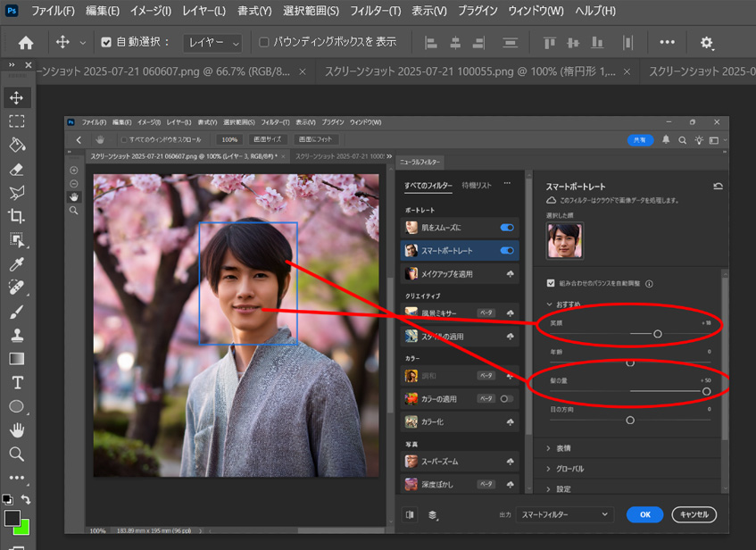Screen dimensions: 756x550
Task: Click the selected face thumbnail
Action: pos(565,241)
